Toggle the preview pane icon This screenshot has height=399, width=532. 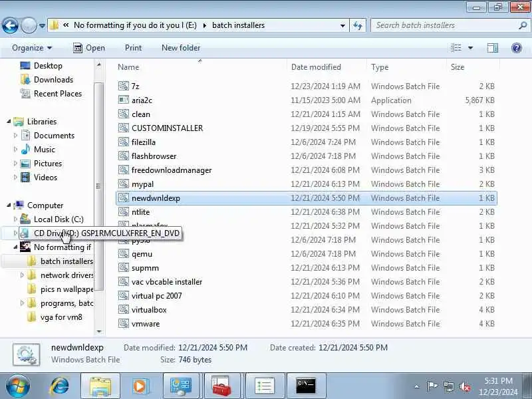492,48
